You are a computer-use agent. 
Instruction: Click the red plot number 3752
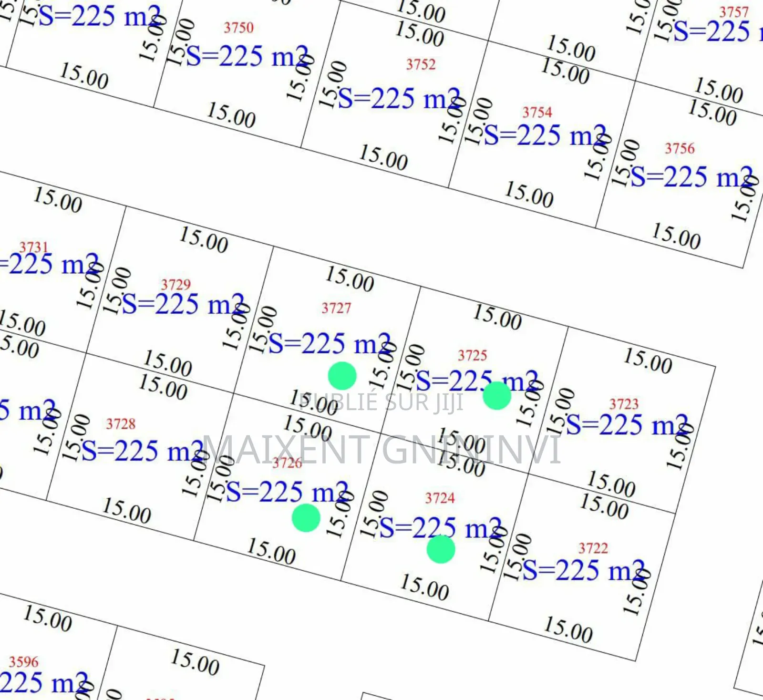(x=421, y=64)
